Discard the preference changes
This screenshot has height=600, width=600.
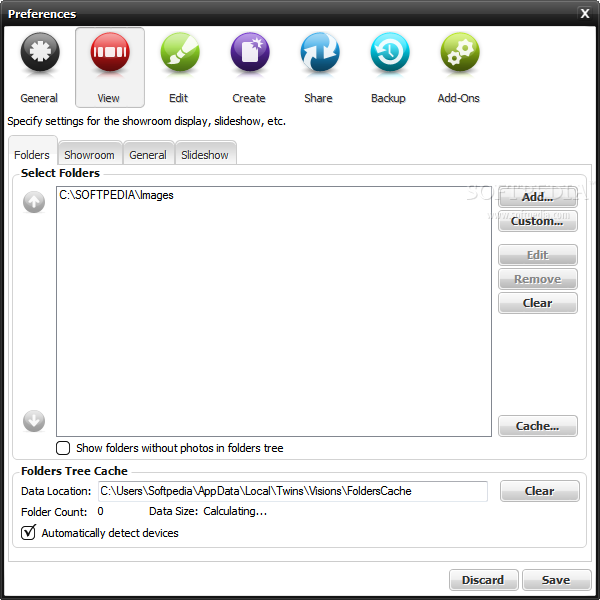coord(483,580)
